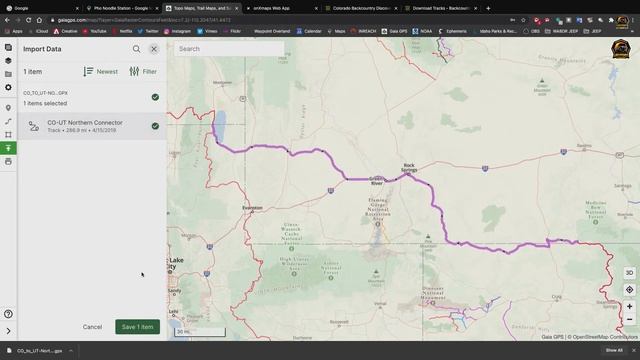Switch to the Google browser tab
The image size is (640, 360).
(41, 8)
